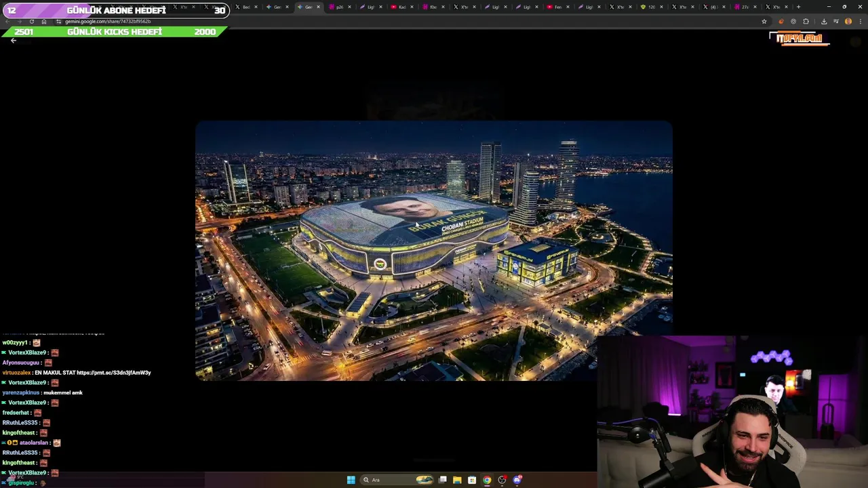
Task: Open the Windows Start menu
Action: coord(351,480)
